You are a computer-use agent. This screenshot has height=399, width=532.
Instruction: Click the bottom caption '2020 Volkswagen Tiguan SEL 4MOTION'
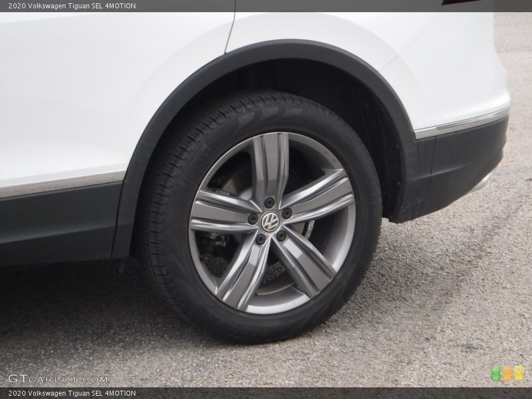point(72,393)
